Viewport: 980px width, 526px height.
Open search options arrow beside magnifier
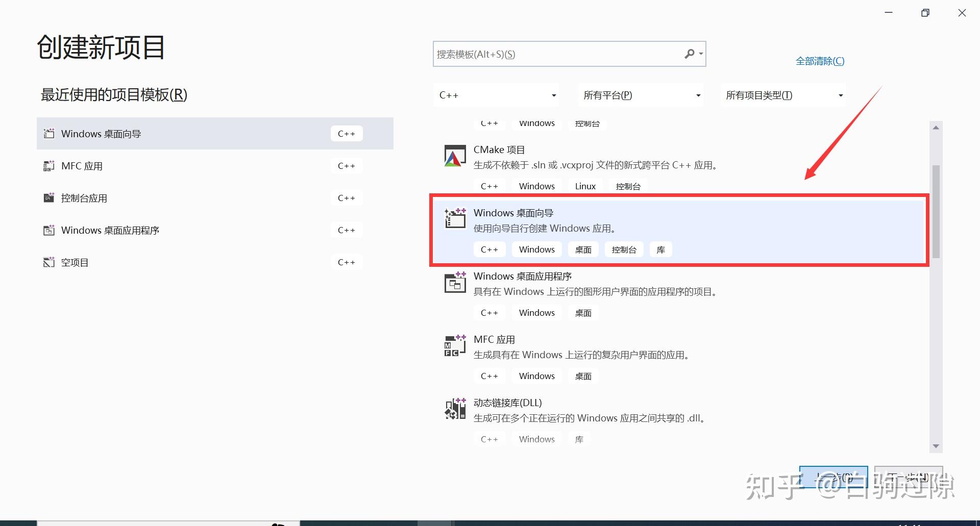click(701, 54)
